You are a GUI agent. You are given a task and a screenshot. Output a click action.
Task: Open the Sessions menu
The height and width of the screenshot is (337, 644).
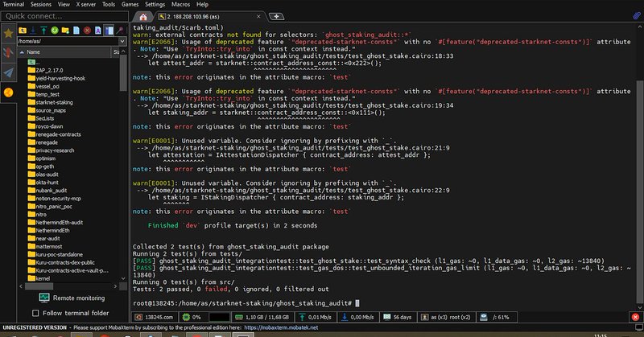(x=40, y=4)
